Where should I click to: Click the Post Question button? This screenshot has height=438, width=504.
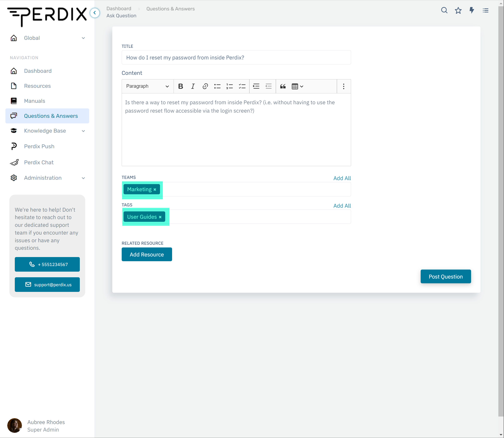pyautogui.click(x=446, y=276)
